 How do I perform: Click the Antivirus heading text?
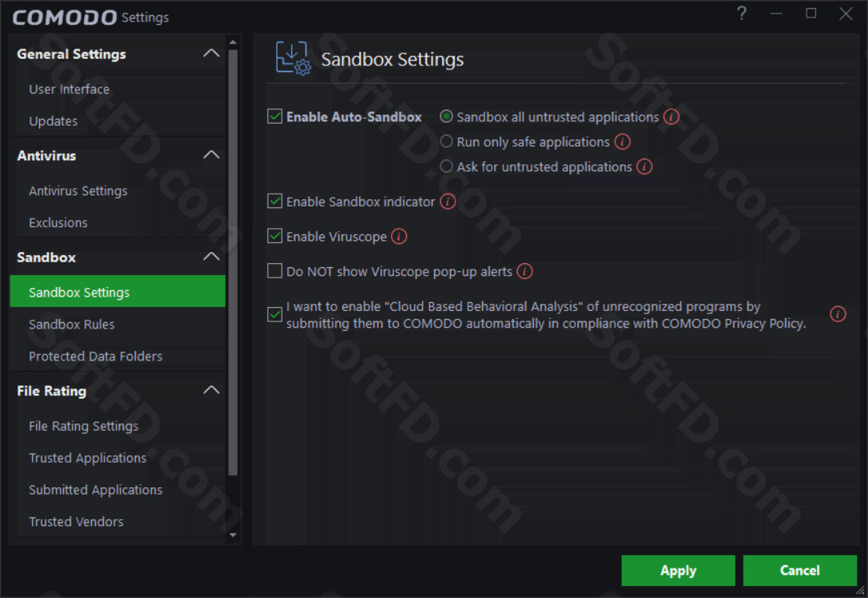46,155
